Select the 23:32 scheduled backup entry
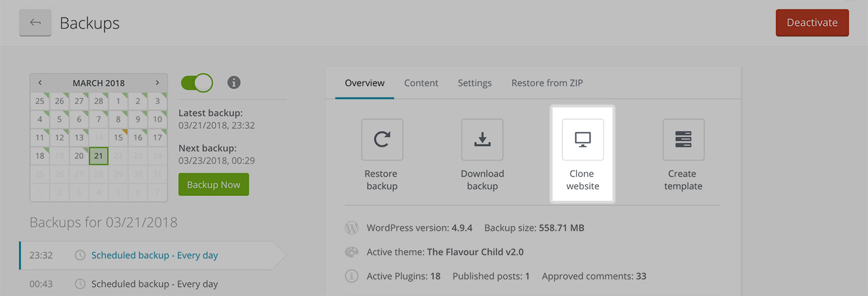 click(x=154, y=255)
